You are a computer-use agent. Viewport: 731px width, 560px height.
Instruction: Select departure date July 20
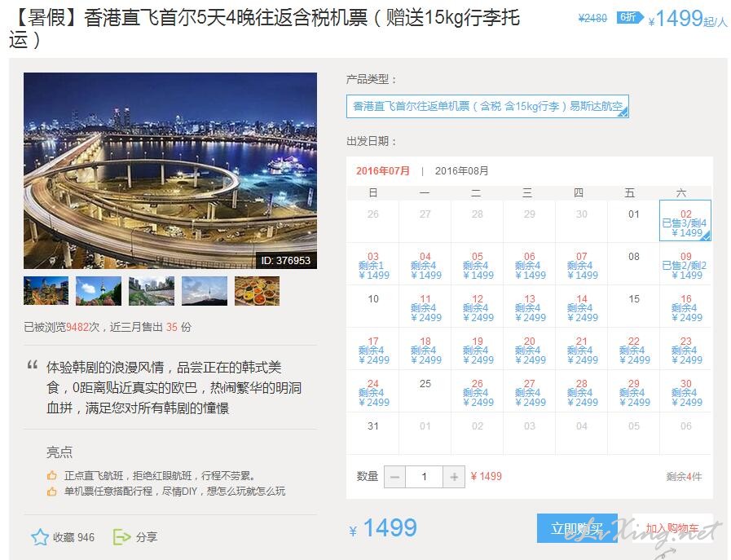[530, 349]
